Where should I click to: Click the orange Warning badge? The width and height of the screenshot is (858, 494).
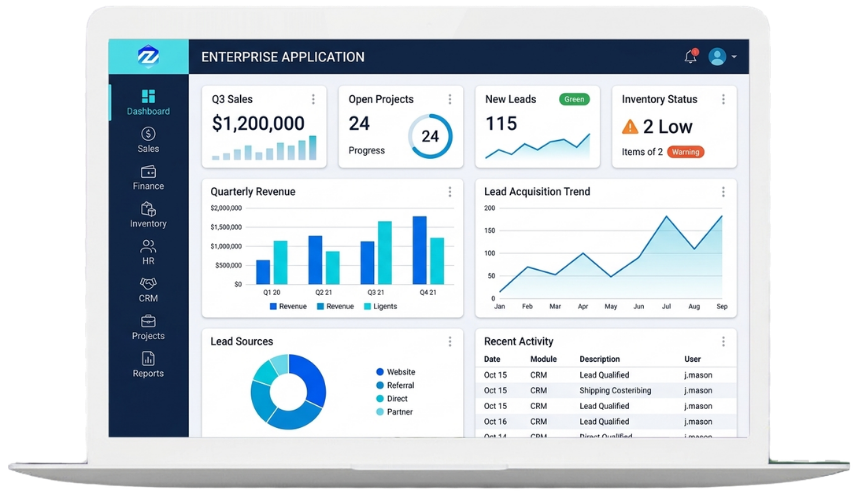[x=686, y=152]
